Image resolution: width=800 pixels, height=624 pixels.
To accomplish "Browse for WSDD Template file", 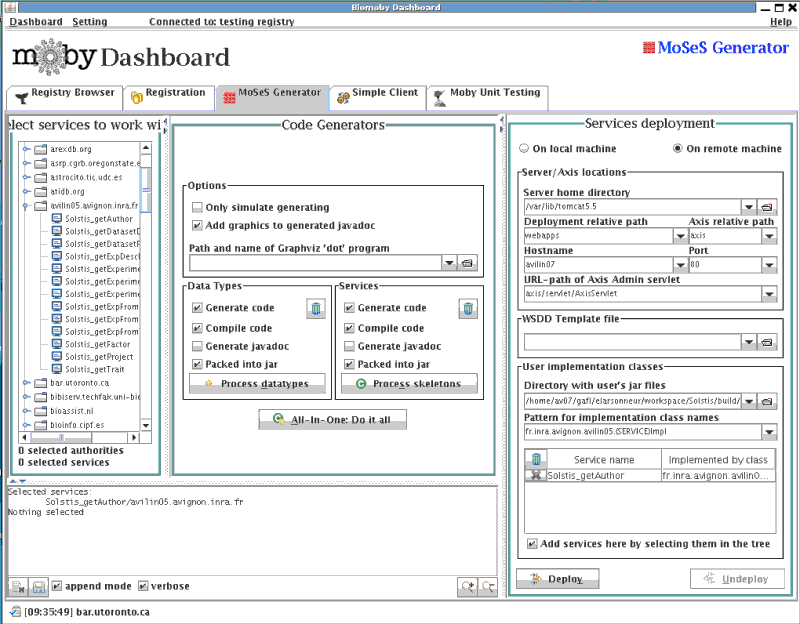I will click(x=768, y=342).
